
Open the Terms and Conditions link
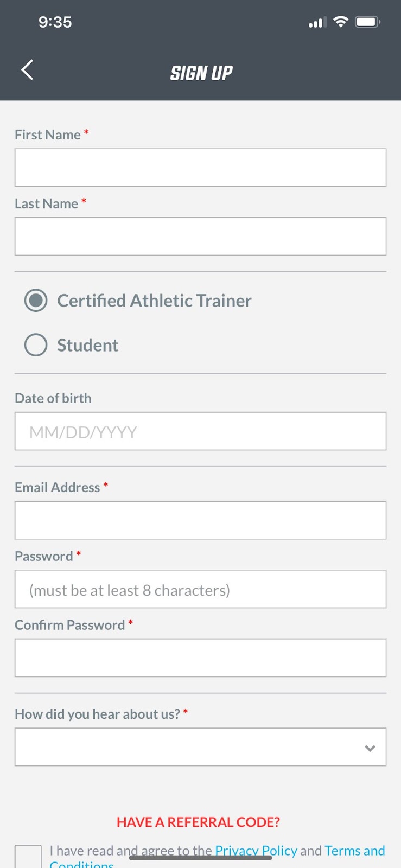click(x=354, y=851)
